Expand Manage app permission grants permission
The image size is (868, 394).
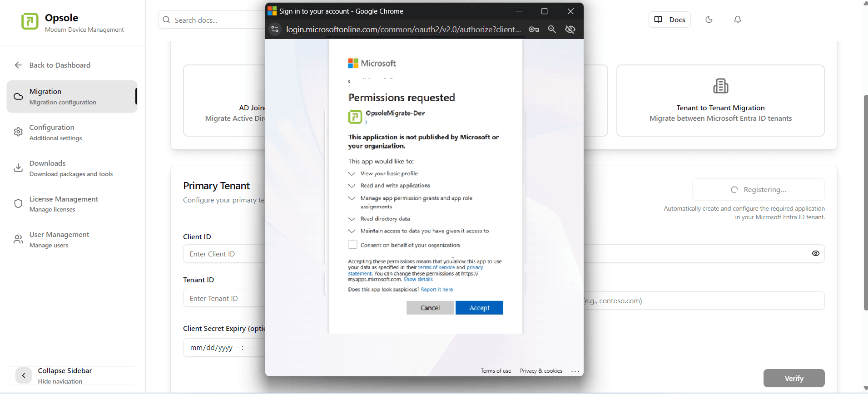[352, 198]
